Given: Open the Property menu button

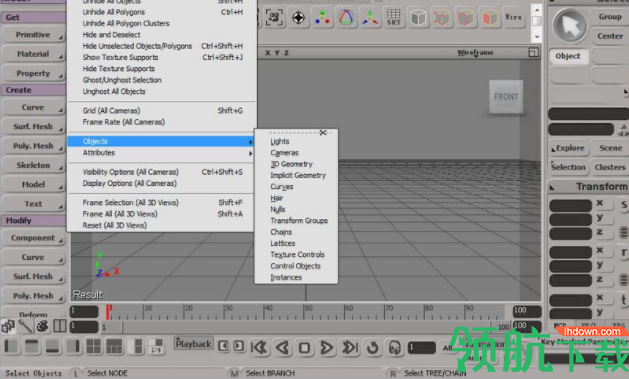Looking at the screenshot, I should point(33,73).
